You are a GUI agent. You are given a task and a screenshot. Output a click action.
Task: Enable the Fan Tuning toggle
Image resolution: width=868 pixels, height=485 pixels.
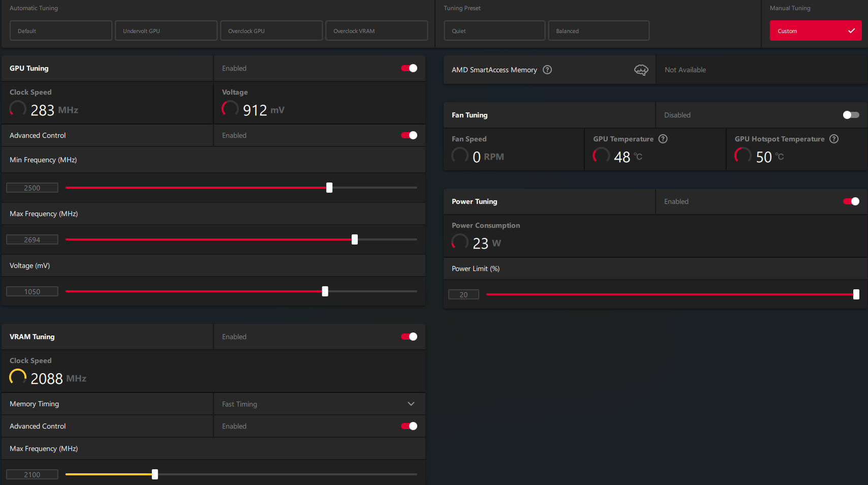coord(851,115)
